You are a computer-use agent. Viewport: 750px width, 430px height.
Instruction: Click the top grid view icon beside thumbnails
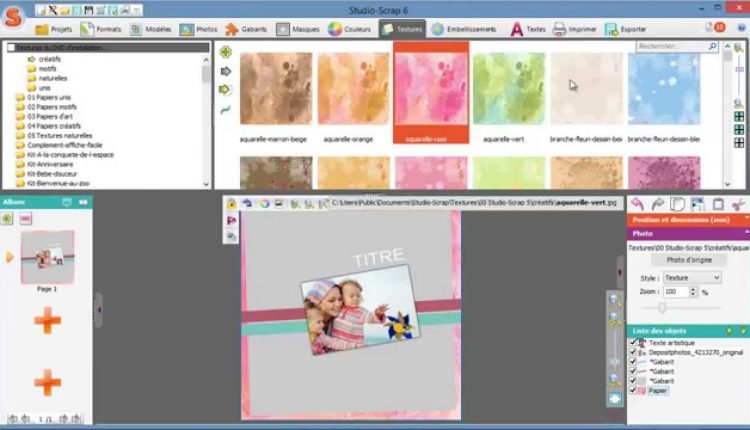click(x=739, y=116)
